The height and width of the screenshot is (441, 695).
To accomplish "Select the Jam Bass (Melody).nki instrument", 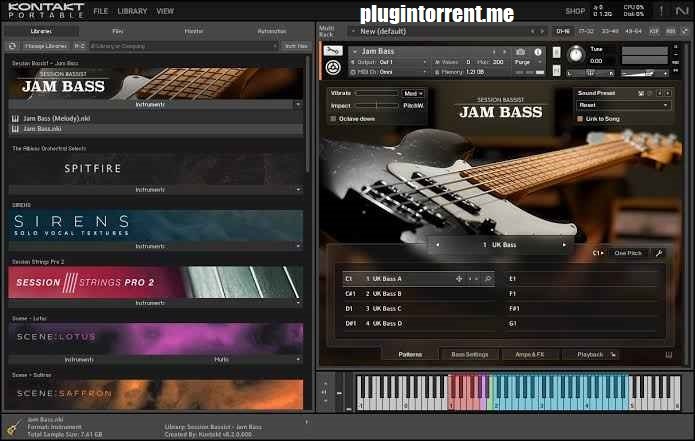I will coord(156,118).
